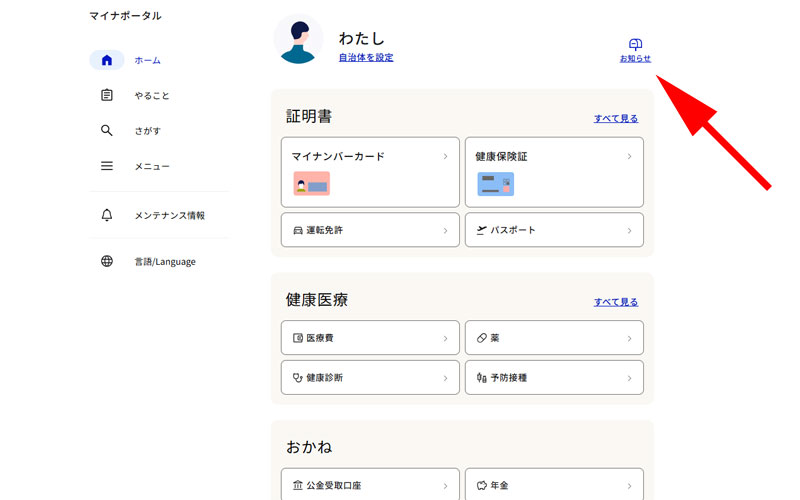Viewport: 800px width, 500px height.
Task: Click chevron on 健康診断 row
Action: coord(445,378)
